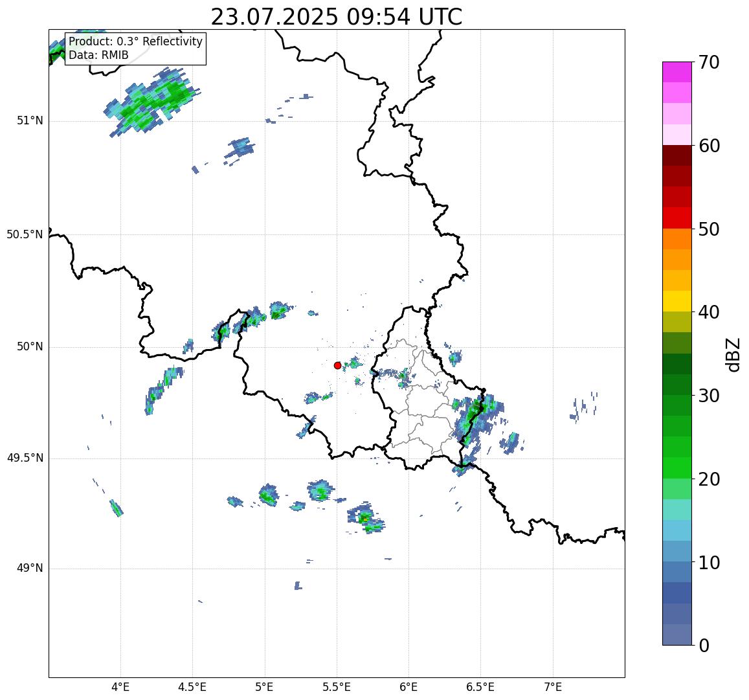Click the dark maroon colorbar segment below 60

point(677,155)
